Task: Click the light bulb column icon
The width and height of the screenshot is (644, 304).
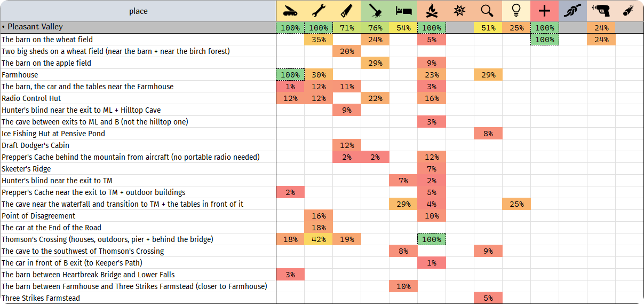Action: (x=516, y=11)
